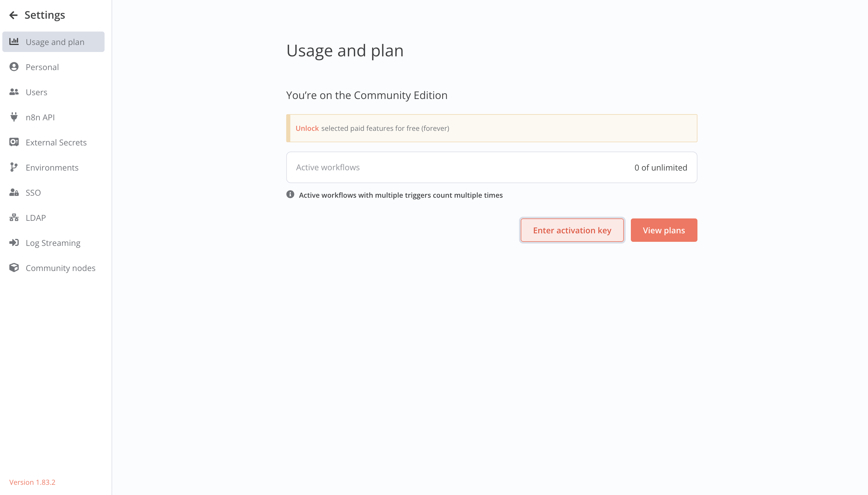Click the n8n API plug icon

tap(14, 117)
